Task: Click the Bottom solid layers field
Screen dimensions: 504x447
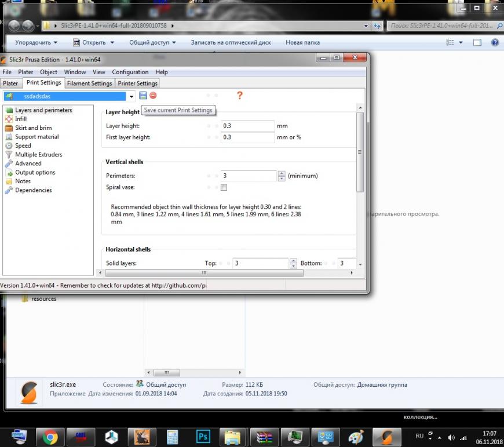Action: [x=347, y=263]
